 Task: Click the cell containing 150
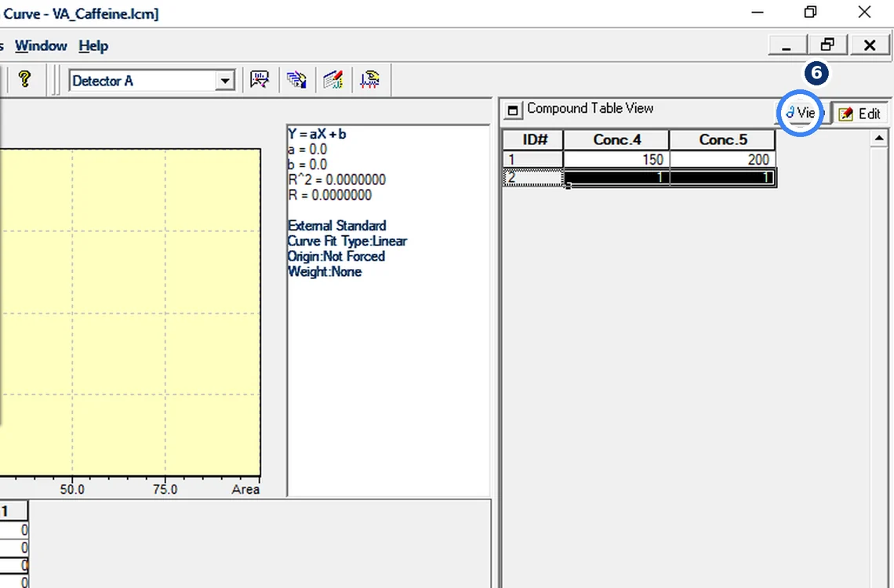pos(616,159)
